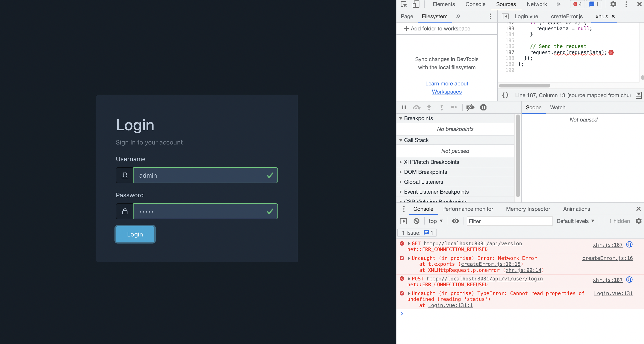Click the Clear console icon

click(416, 221)
